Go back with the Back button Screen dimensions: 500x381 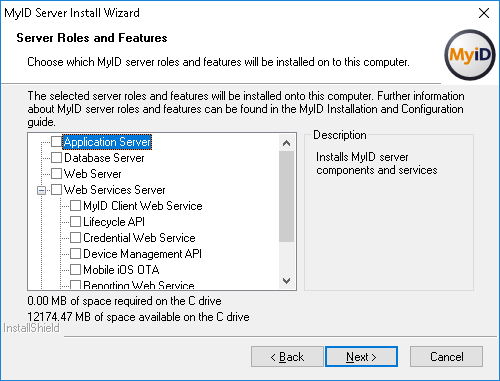pyautogui.click(x=287, y=357)
